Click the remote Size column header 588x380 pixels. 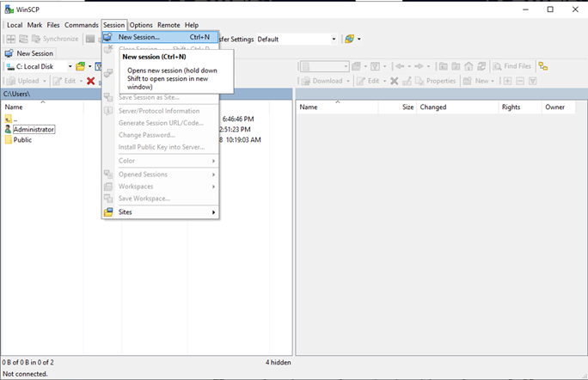(x=397, y=107)
